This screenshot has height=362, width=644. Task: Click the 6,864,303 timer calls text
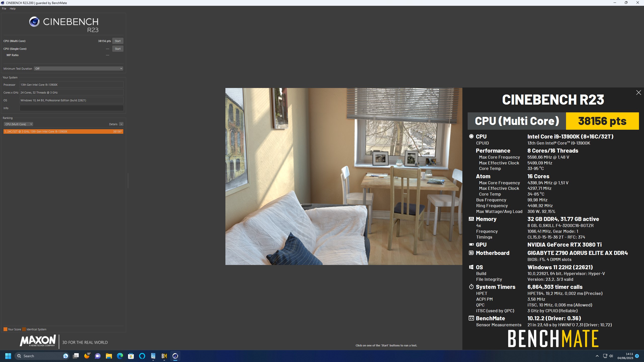pyautogui.click(x=555, y=287)
